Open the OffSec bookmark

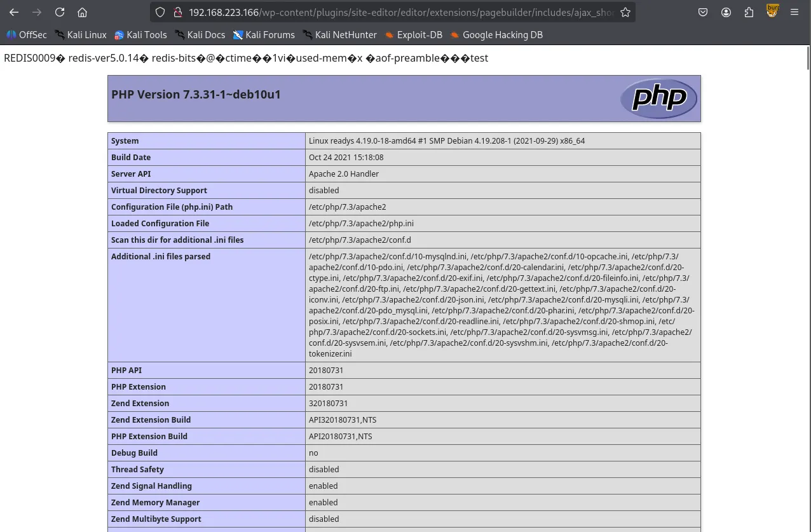27,35
